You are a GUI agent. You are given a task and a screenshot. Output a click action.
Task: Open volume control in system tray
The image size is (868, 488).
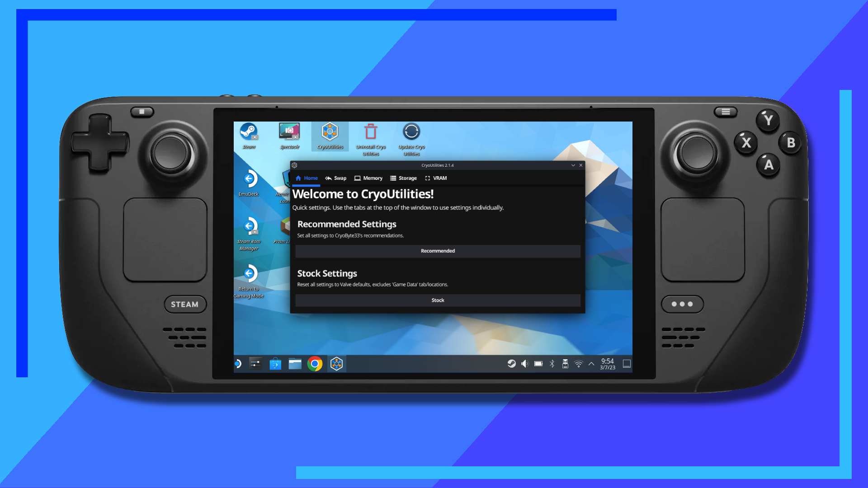coord(524,364)
